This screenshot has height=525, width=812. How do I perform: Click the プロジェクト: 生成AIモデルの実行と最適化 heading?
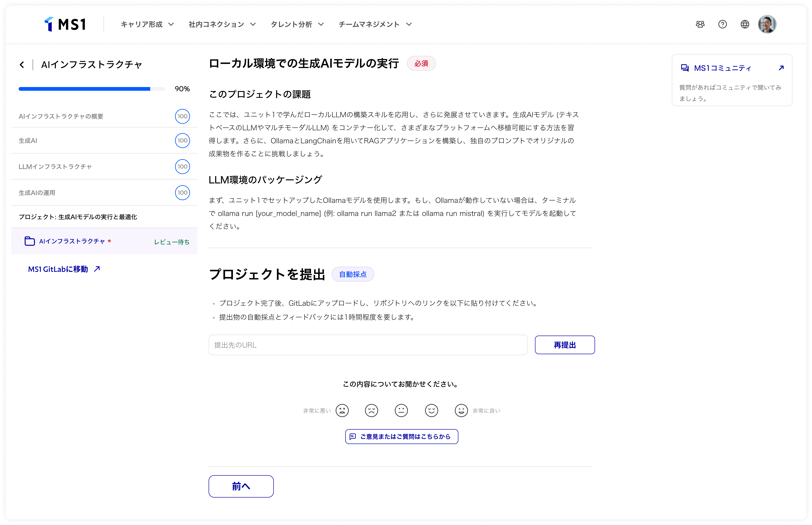click(x=78, y=217)
